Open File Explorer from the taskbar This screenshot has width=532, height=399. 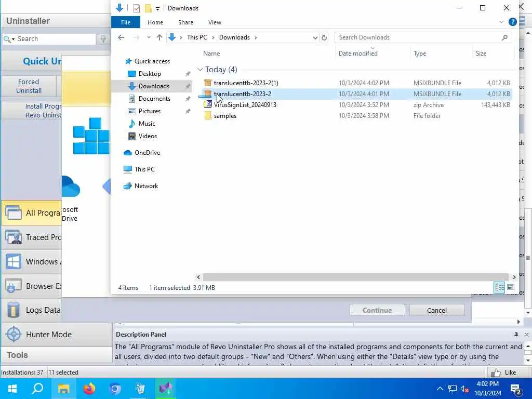pos(63,389)
